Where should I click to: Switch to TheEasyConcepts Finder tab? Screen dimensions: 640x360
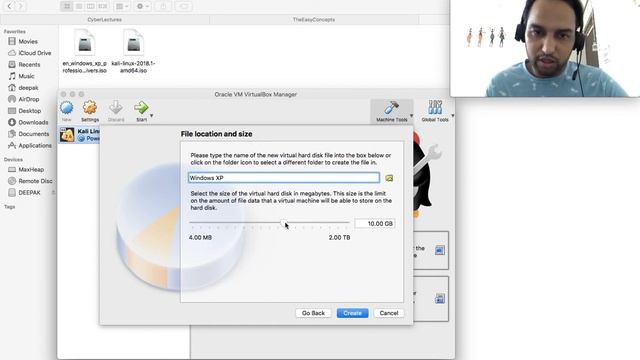click(313, 20)
